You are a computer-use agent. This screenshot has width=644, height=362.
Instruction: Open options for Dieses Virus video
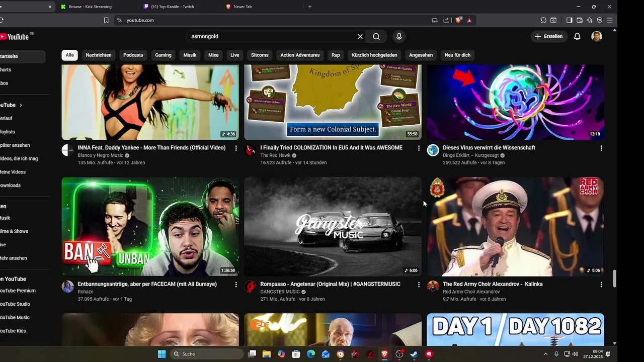click(601, 148)
